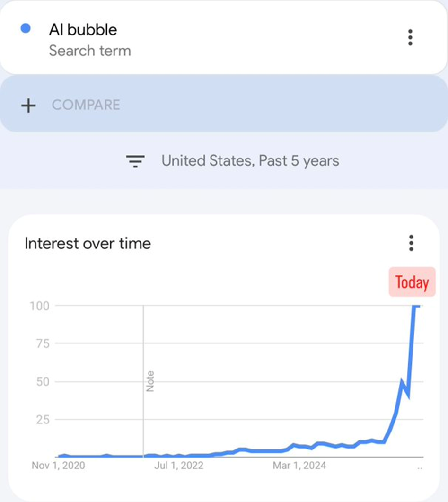Screen dimensions: 448x502
Task: Open the Interest over time three-dot menu
Action: coord(411,243)
